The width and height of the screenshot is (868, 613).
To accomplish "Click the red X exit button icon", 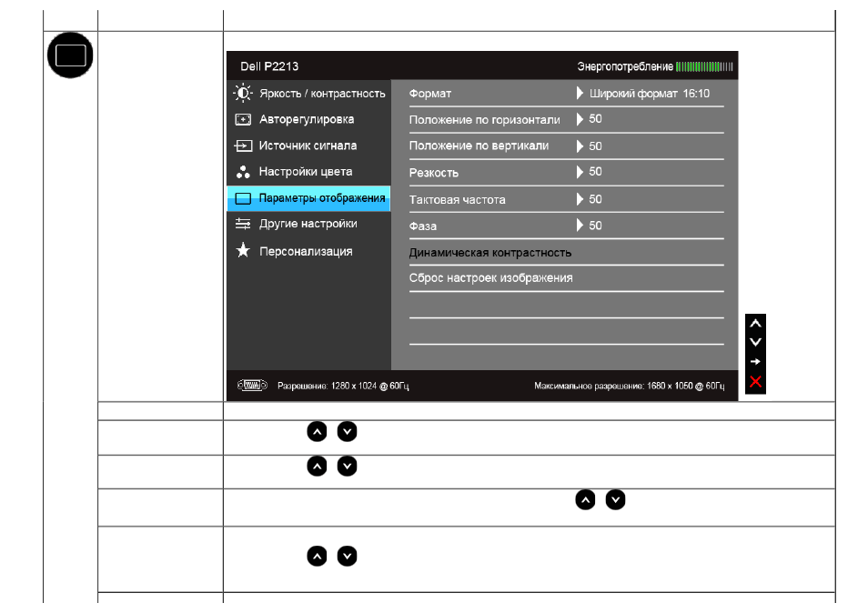I will point(755,381).
